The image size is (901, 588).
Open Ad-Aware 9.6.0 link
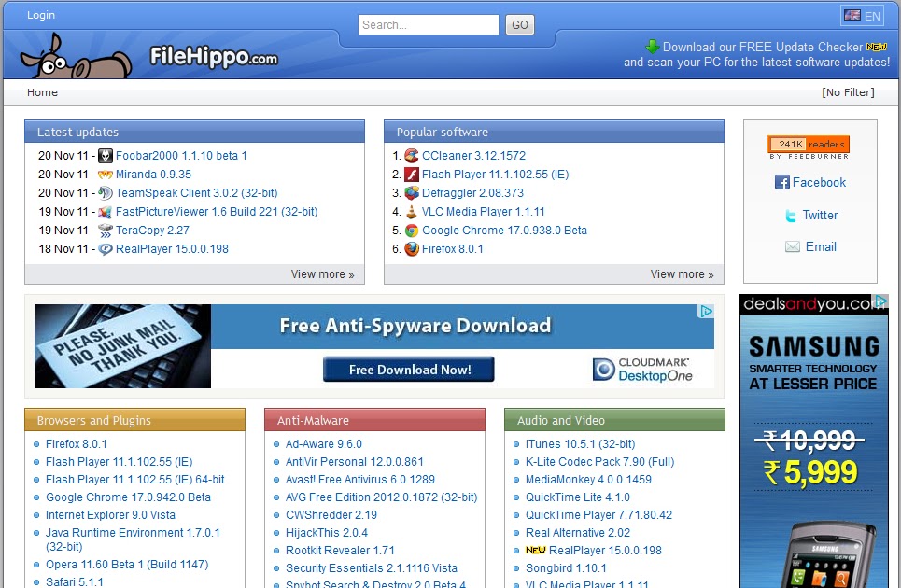pyautogui.click(x=323, y=444)
